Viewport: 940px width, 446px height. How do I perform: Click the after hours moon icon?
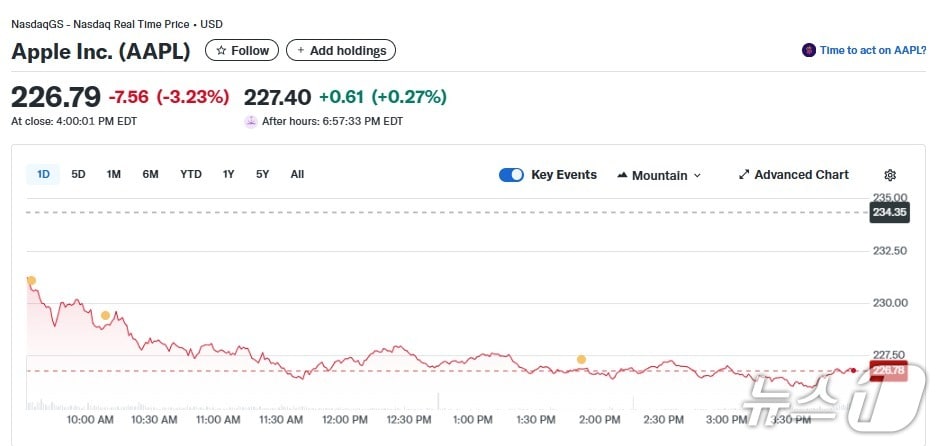[x=250, y=121]
